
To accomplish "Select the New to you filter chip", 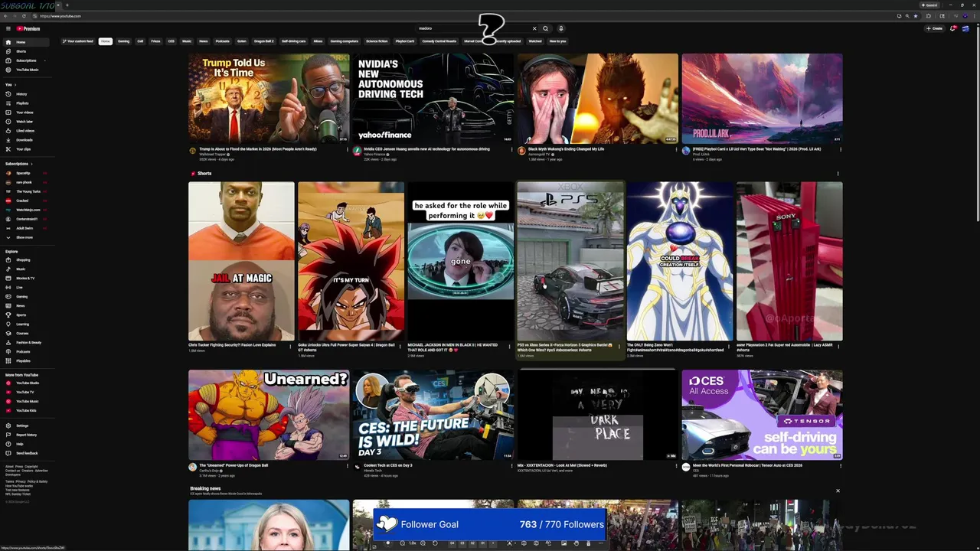I will pyautogui.click(x=557, y=41).
